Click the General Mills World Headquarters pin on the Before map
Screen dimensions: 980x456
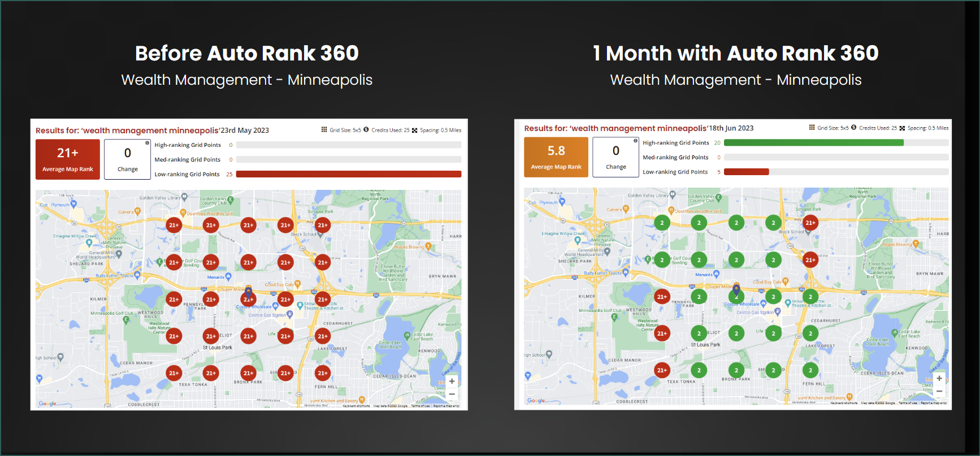click(119, 254)
